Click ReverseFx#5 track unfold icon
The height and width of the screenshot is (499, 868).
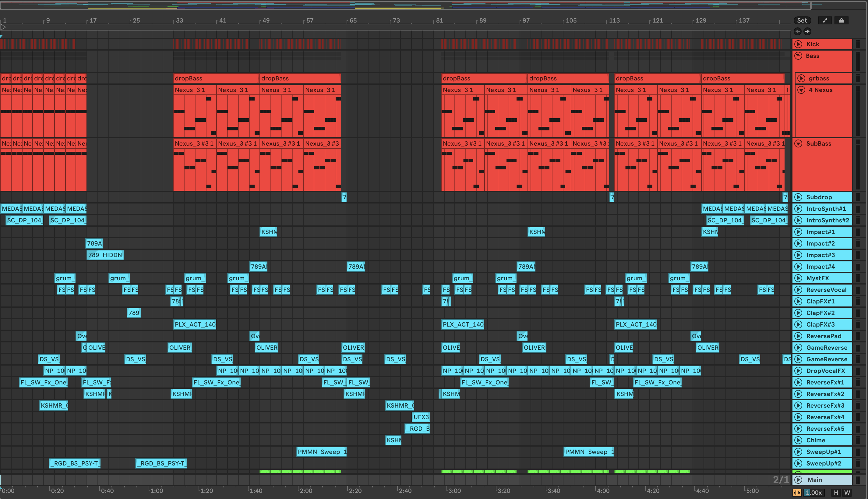tap(798, 429)
